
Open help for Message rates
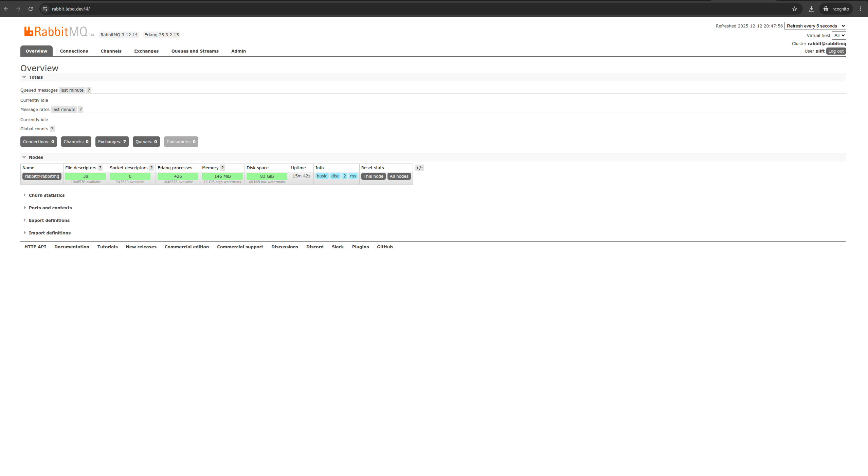[x=80, y=109]
